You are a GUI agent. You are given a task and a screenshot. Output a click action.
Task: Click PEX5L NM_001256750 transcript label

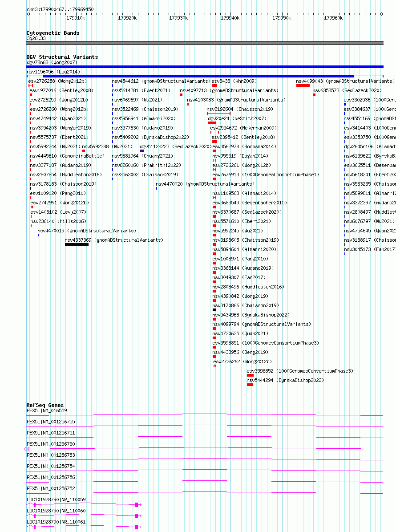tap(51, 444)
